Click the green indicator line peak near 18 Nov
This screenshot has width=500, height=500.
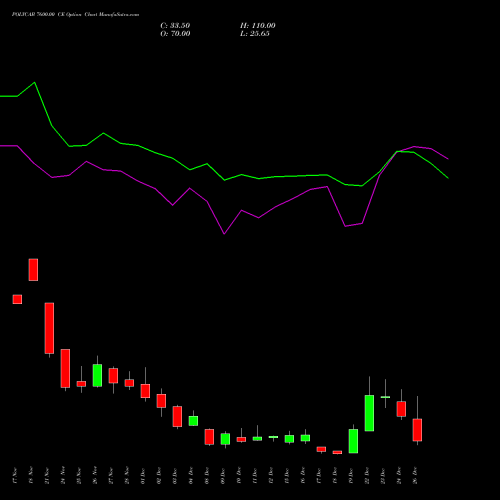[35, 82]
